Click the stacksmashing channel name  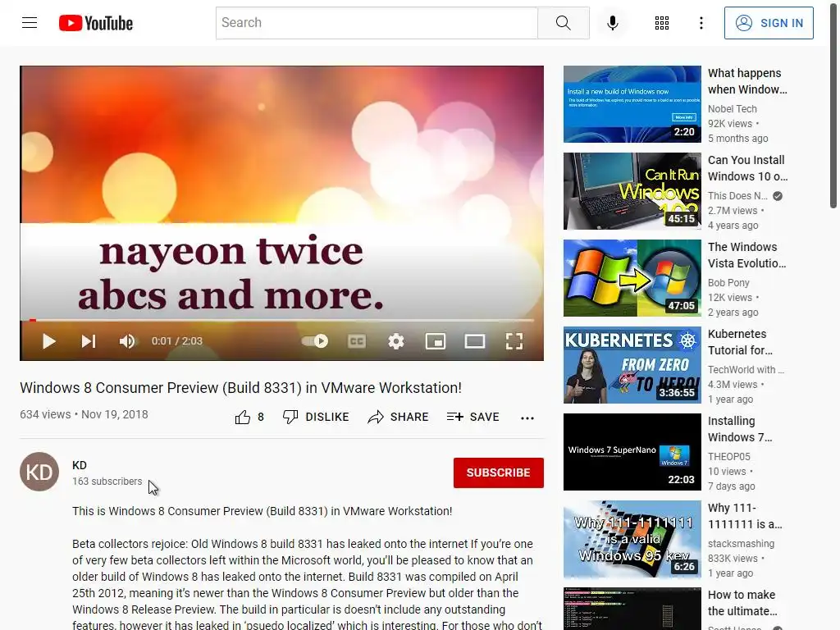click(x=741, y=543)
